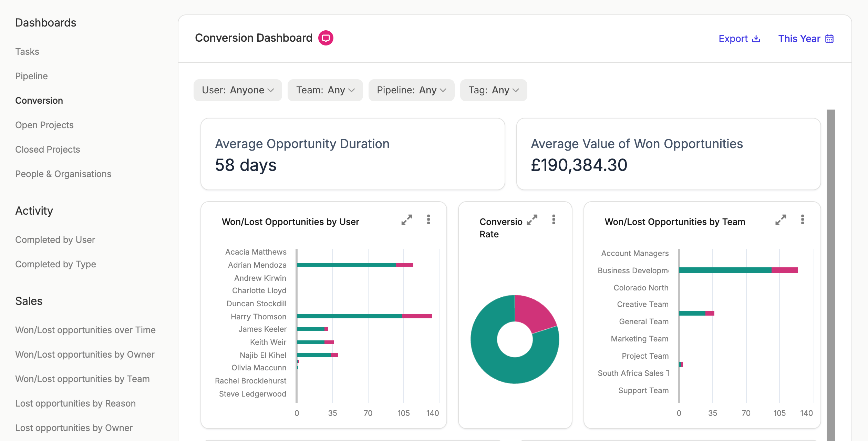Open the Tag: Any filter dropdown

coord(494,90)
